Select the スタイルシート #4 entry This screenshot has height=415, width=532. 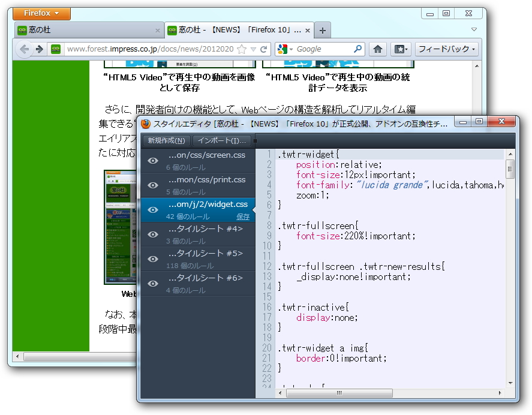pyautogui.click(x=198, y=234)
